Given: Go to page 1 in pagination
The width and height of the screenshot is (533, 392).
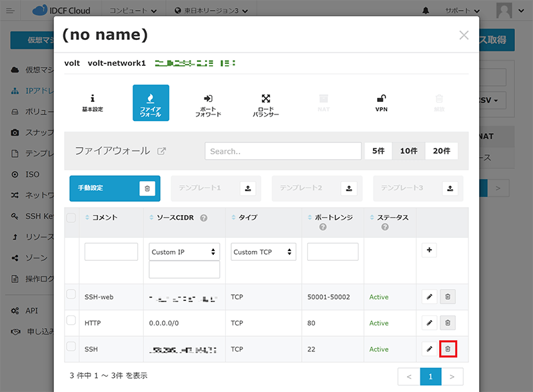Looking at the screenshot, I should [x=430, y=377].
